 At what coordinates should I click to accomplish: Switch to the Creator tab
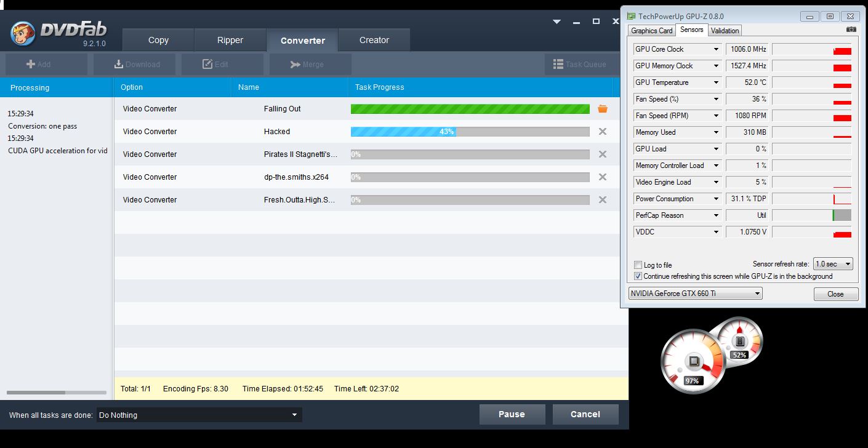click(x=374, y=40)
